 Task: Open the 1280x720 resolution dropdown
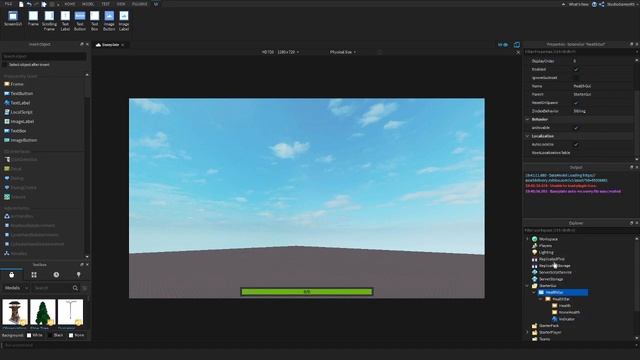pos(288,52)
